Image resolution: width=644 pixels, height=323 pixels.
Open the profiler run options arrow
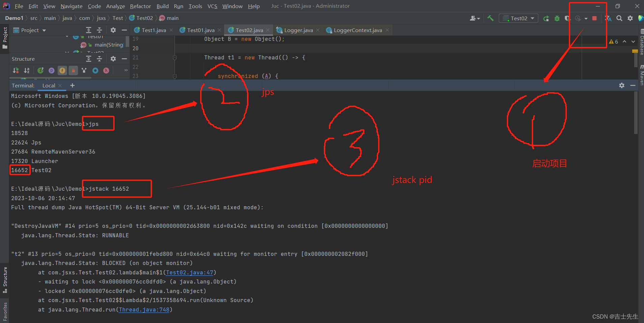pos(586,19)
